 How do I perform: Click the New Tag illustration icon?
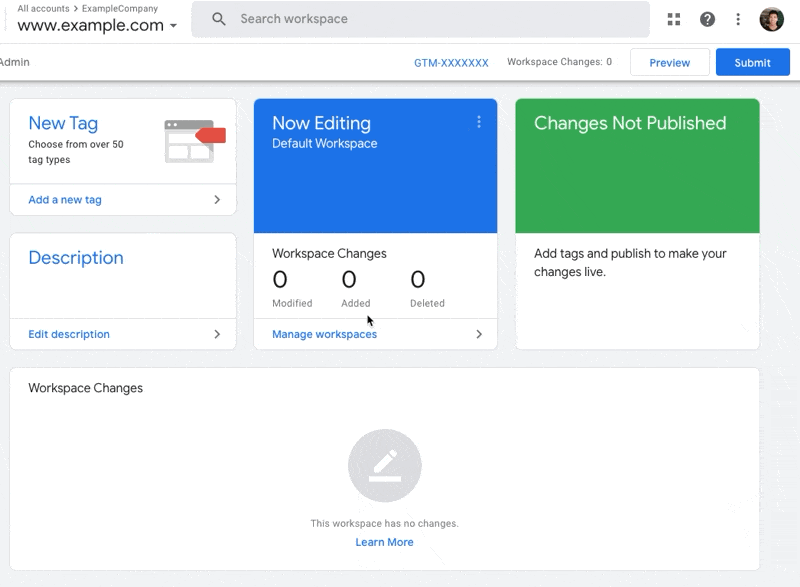coord(195,140)
